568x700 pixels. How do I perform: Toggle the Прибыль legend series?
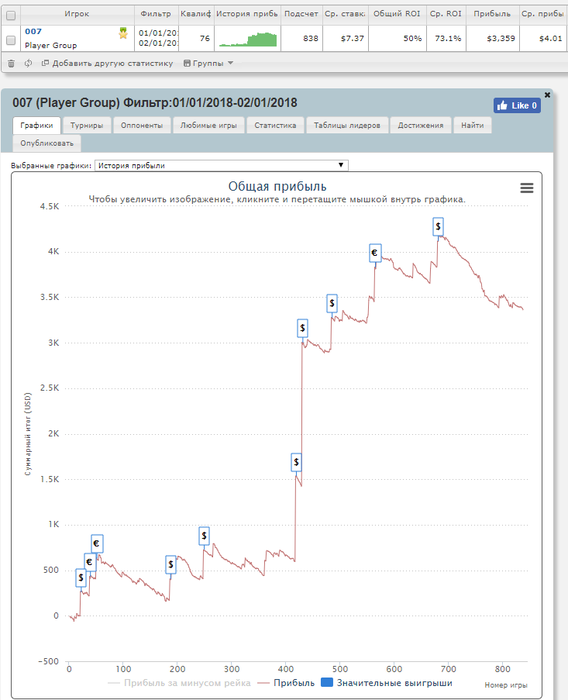coord(286,683)
